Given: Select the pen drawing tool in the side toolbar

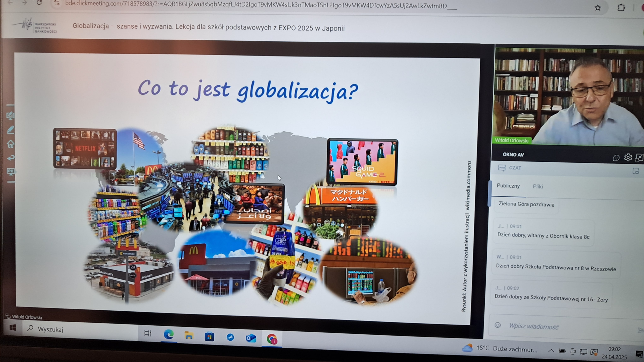Looking at the screenshot, I should tap(10, 130).
